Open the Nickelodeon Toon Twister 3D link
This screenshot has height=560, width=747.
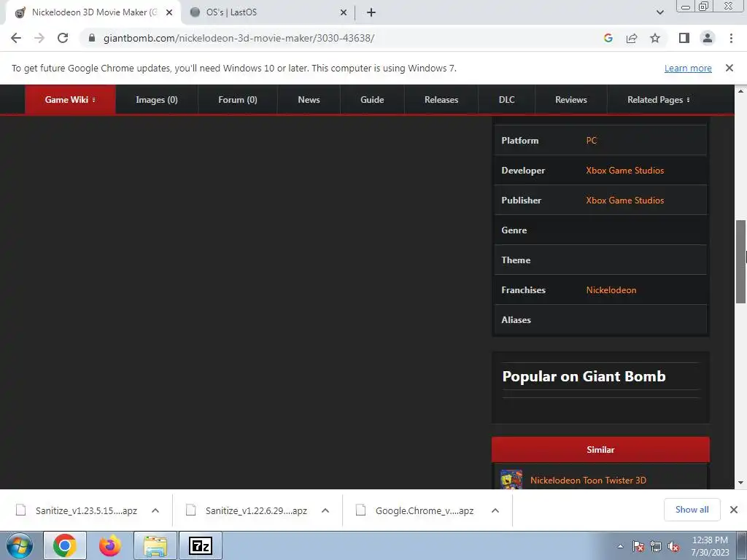[x=588, y=481]
